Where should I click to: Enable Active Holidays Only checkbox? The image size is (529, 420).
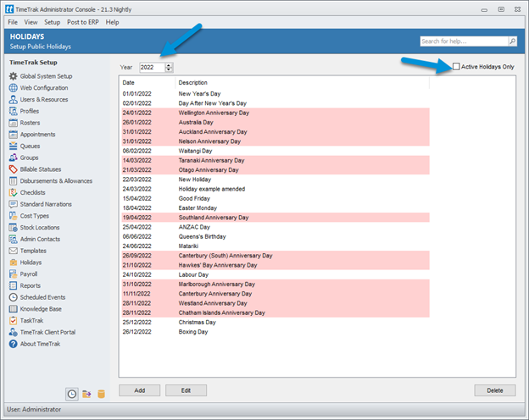(x=456, y=66)
